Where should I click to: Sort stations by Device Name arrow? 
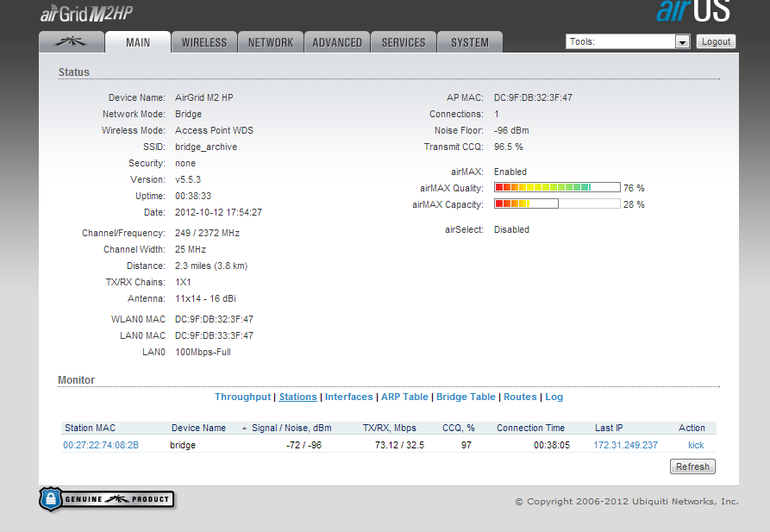[x=244, y=429]
